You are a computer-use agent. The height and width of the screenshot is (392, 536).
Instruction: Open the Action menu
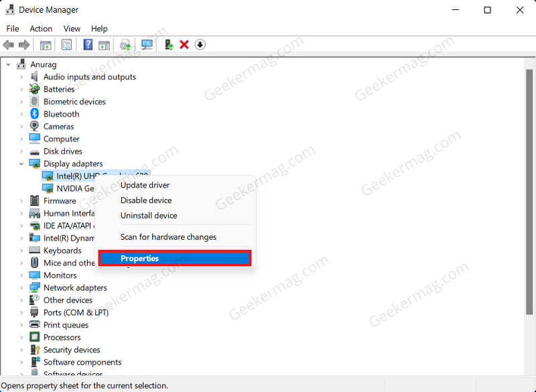point(41,29)
